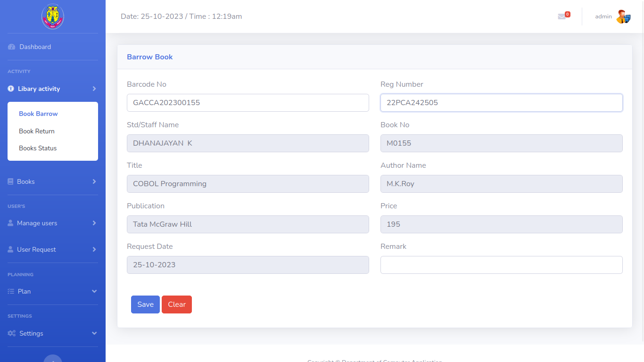644x362 pixels.
Task: Click the Date and Time header text
Action: click(182, 16)
